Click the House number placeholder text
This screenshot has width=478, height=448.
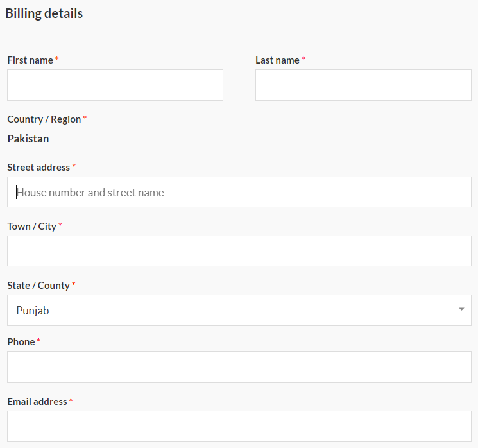point(90,193)
